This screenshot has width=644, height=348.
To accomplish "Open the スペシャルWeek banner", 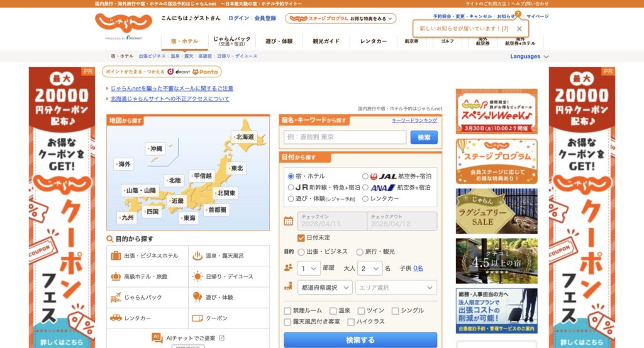I will point(497,111).
